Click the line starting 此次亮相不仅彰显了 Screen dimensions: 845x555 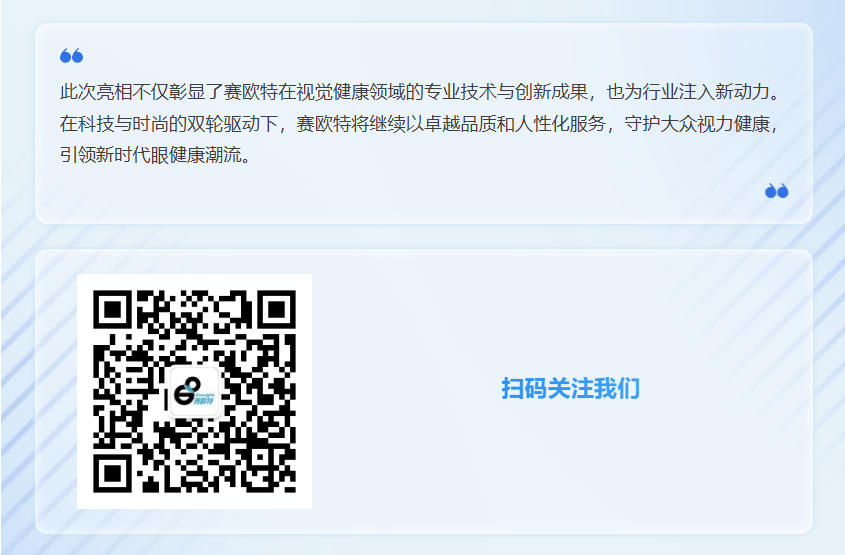pyautogui.click(x=420, y=92)
